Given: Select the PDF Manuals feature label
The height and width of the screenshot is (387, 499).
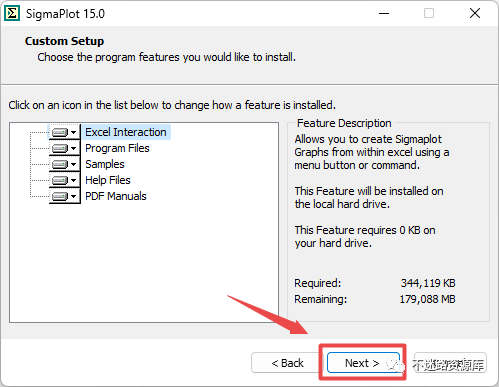Looking at the screenshot, I should [116, 196].
